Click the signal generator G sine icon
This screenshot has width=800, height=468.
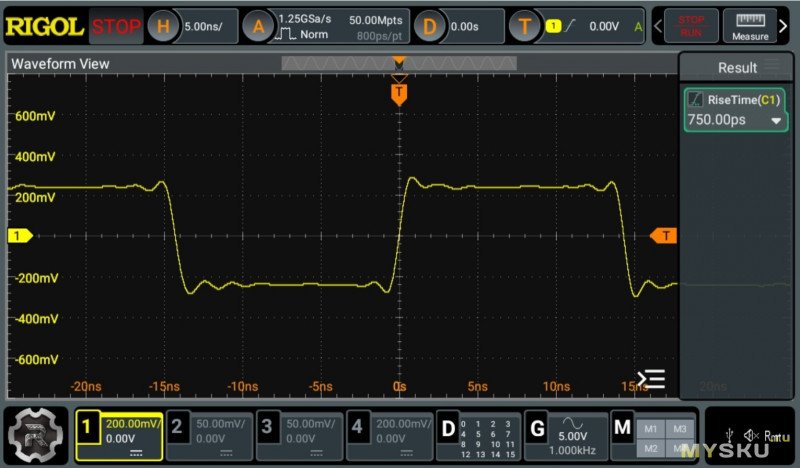pos(573,422)
